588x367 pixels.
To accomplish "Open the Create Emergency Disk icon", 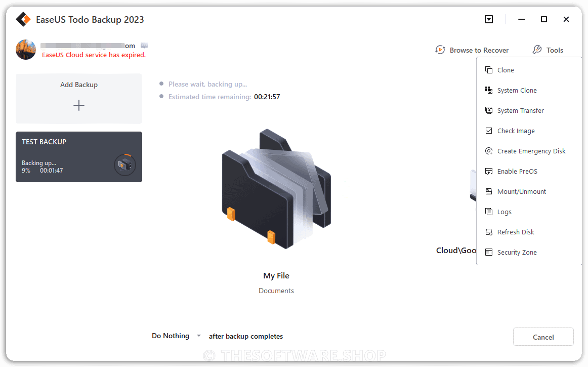I will [489, 151].
